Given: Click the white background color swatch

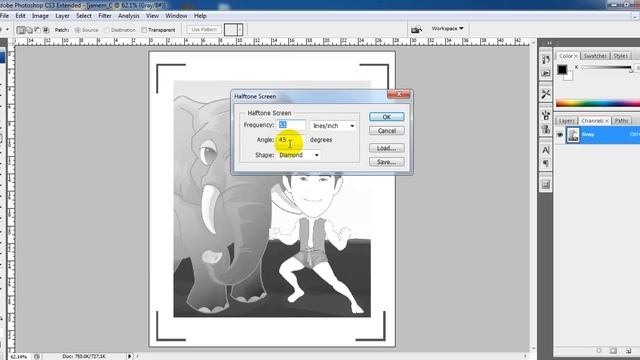Looking at the screenshot, I should point(570,76).
